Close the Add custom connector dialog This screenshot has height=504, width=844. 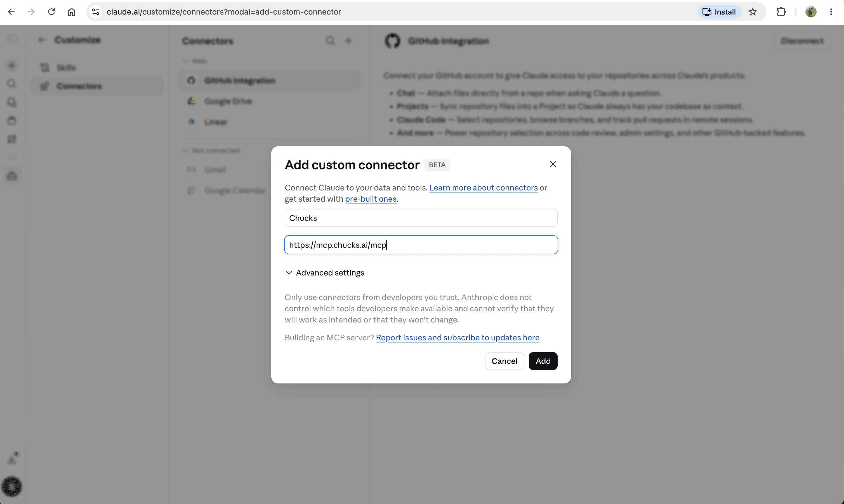coord(553,164)
